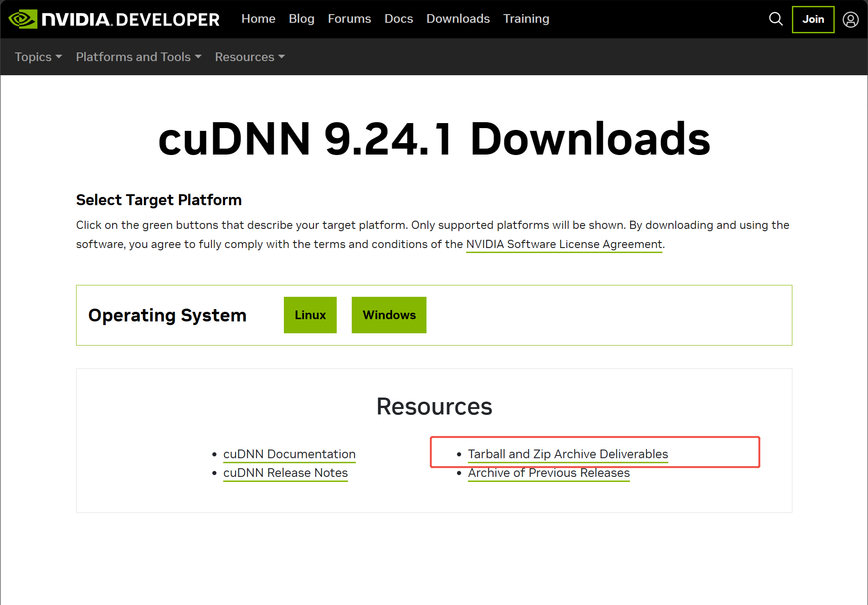Image resolution: width=868 pixels, height=605 pixels.
Task: Open the cuDNN Release Notes link
Action: click(x=286, y=473)
